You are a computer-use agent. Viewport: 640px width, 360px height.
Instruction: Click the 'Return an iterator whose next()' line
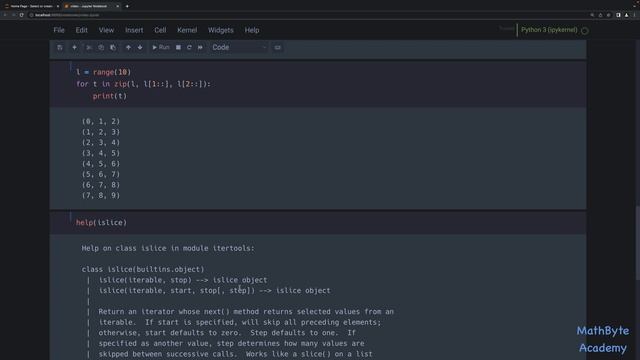coord(246,312)
